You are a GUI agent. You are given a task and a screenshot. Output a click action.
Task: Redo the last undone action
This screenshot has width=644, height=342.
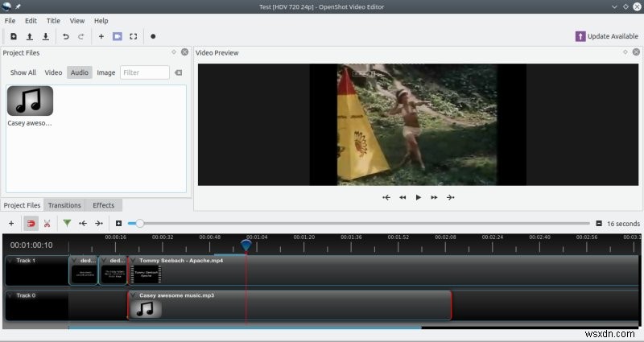pos(81,36)
